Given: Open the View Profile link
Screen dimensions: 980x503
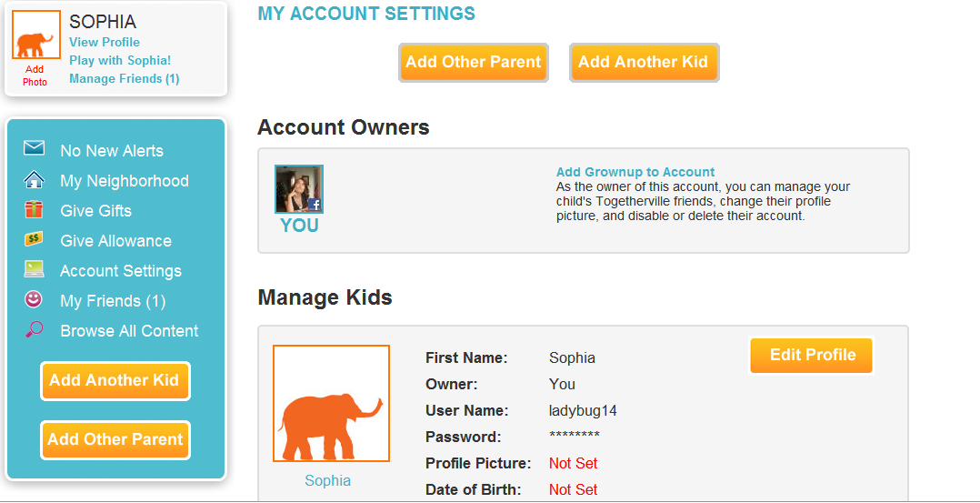Looking at the screenshot, I should [105, 42].
